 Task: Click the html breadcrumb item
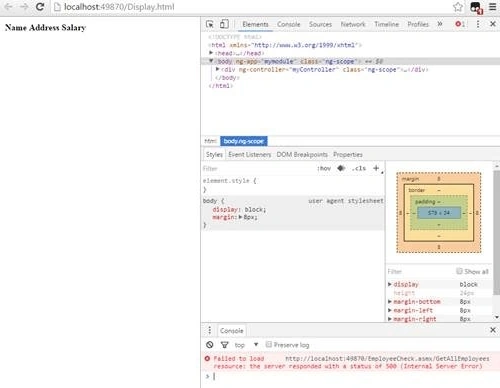click(210, 141)
